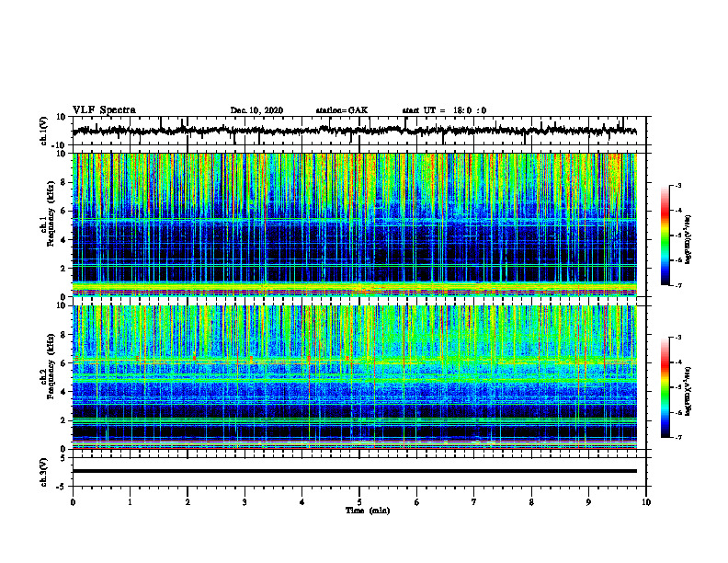Click the "station=GAK" header label
The image size is (728, 563).
point(342,110)
